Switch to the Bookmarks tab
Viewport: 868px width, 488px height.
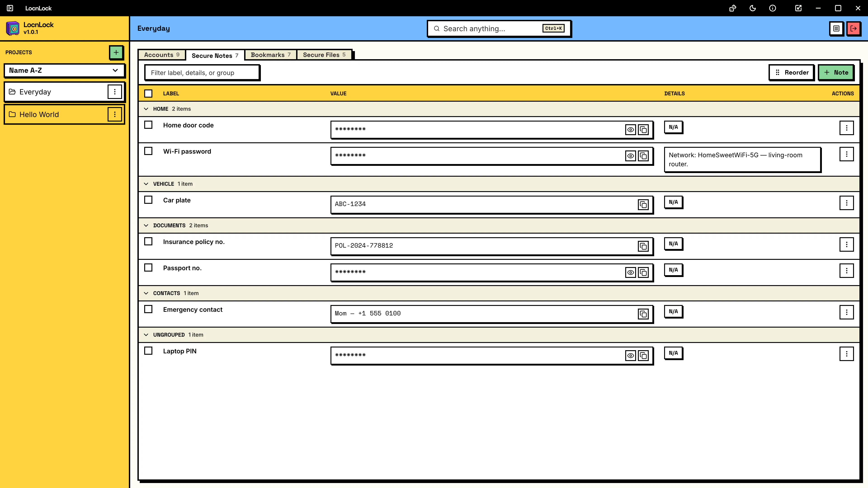[x=271, y=55]
